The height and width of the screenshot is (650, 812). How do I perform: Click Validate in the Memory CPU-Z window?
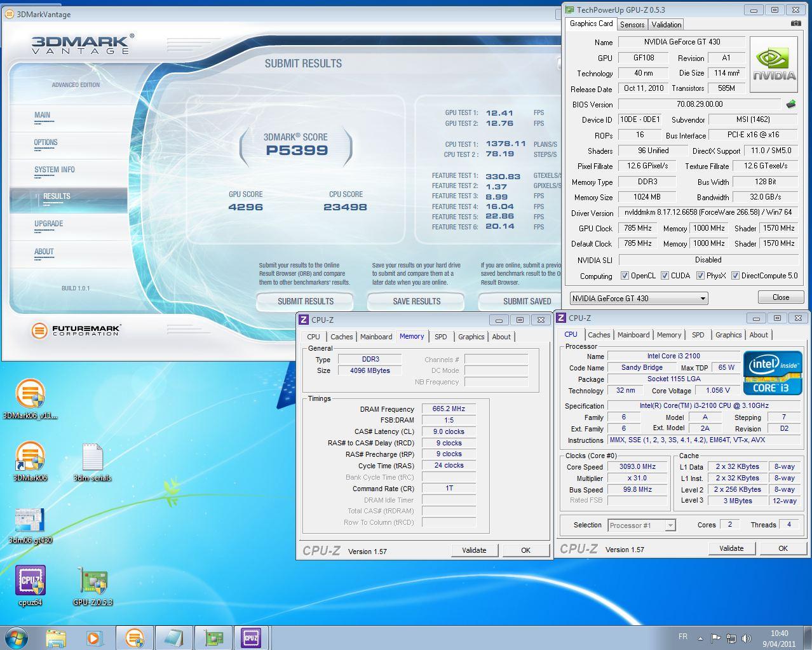click(474, 550)
